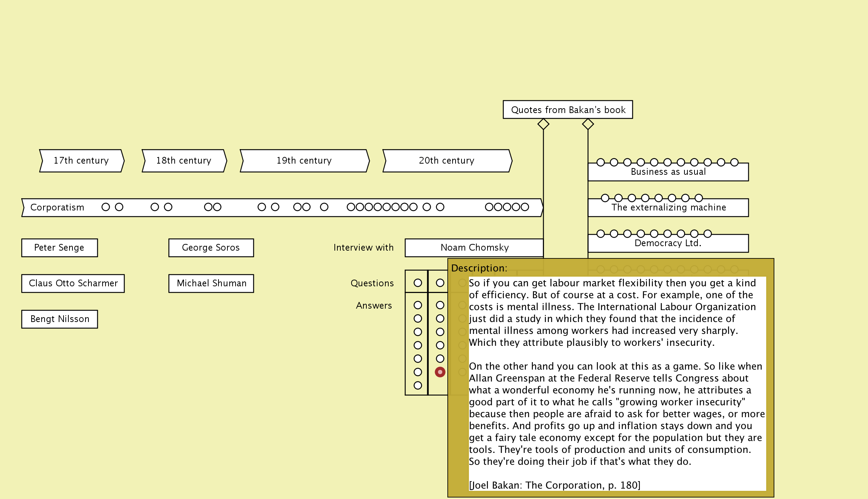Screen dimensions: 868x499
Task: Click the left diamond under Quotes box
Action: pyautogui.click(x=543, y=124)
